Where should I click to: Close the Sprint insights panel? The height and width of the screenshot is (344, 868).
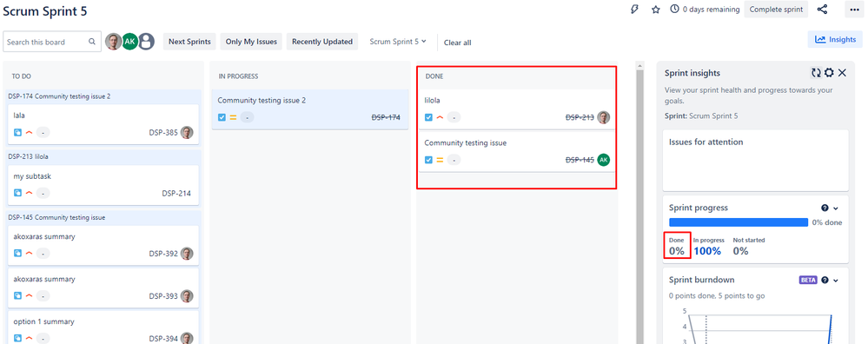tap(842, 73)
